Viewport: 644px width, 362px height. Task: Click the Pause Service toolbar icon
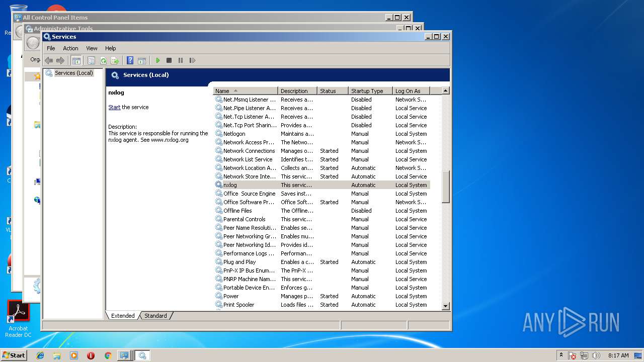(181, 60)
